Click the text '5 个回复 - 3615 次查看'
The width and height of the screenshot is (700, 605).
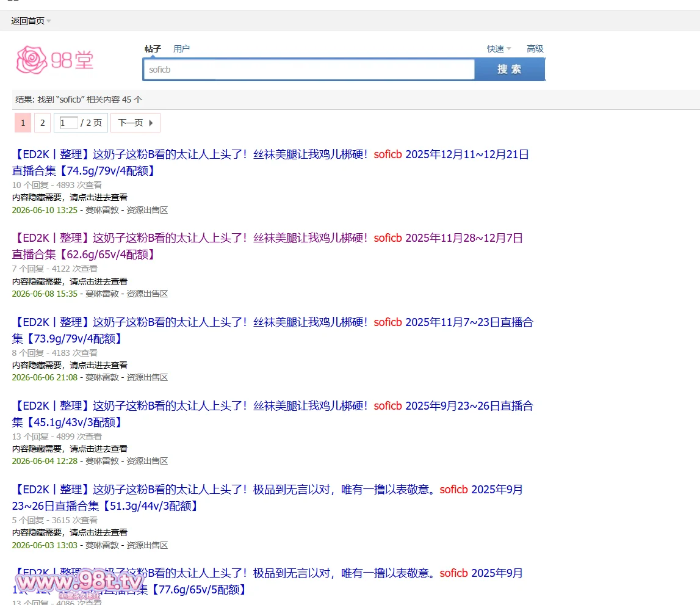(54, 520)
